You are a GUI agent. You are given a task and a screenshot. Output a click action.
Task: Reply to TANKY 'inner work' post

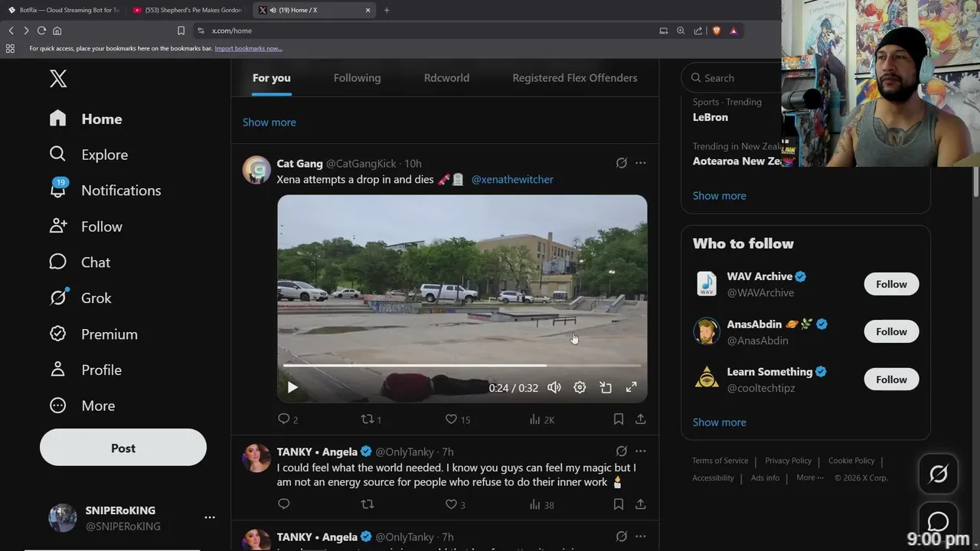pyautogui.click(x=284, y=504)
